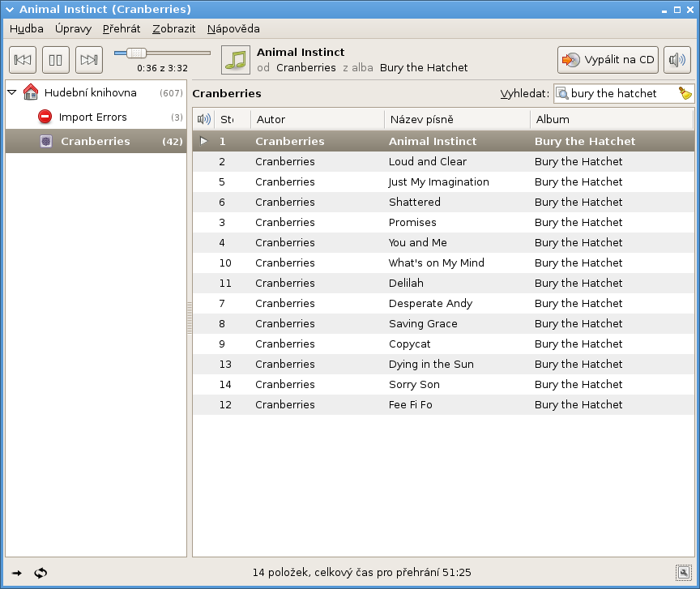Select the song Sorry Son
700x589 pixels.
(x=443, y=385)
